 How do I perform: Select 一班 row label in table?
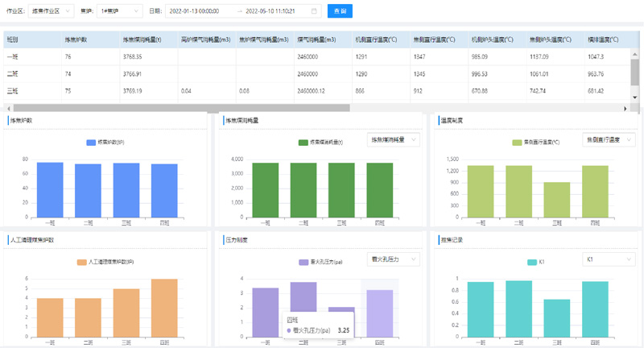click(12, 56)
